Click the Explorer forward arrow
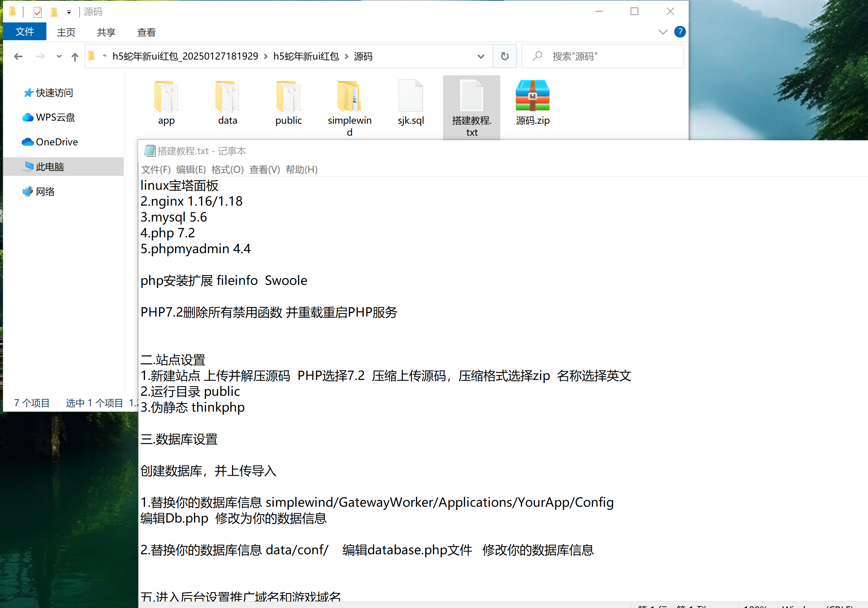 coord(40,56)
